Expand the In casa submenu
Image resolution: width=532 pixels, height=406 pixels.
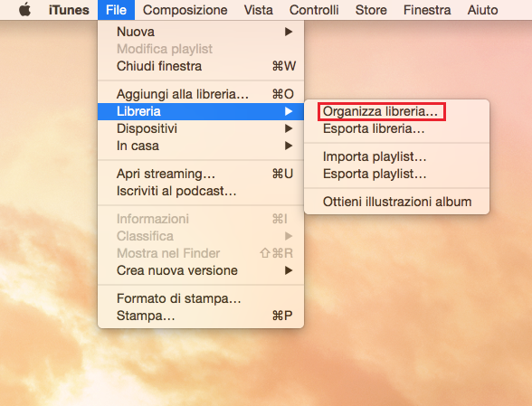pyautogui.click(x=201, y=146)
